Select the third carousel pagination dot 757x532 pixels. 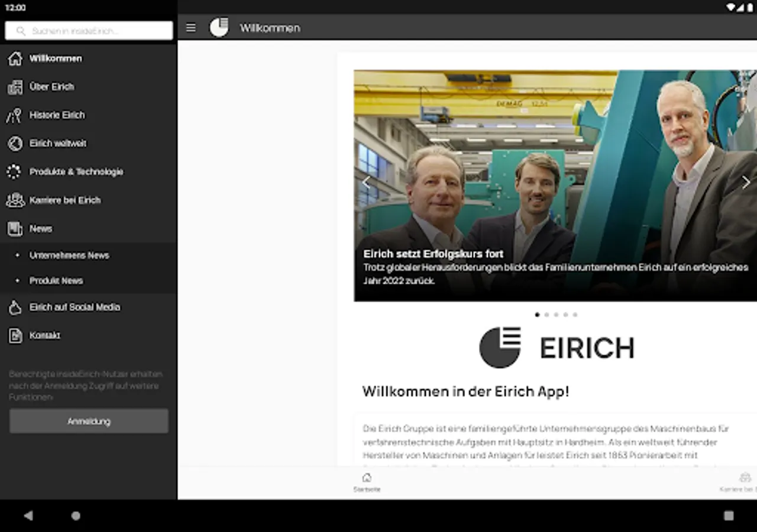tap(556, 315)
